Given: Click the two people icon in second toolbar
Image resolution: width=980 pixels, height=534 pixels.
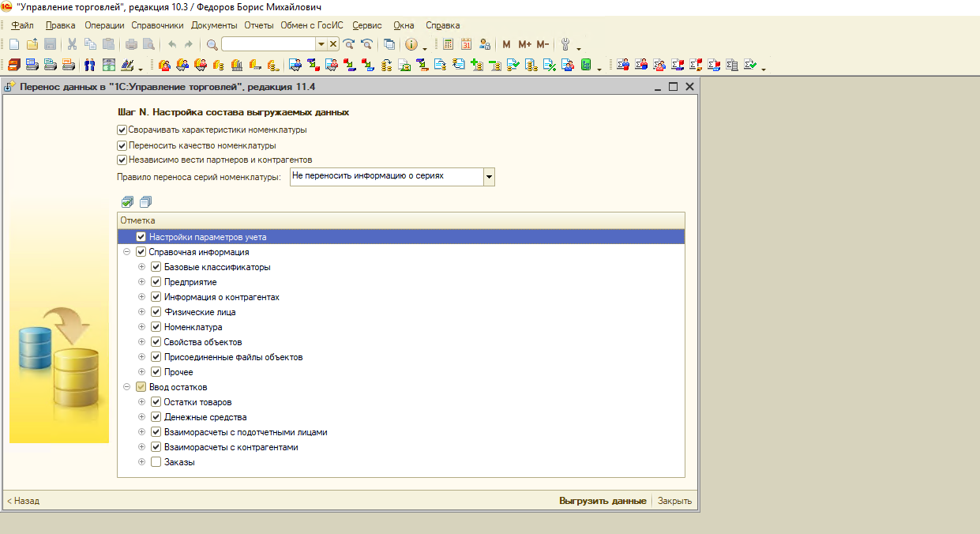Looking at the screenshot, I should coord(90,65).
